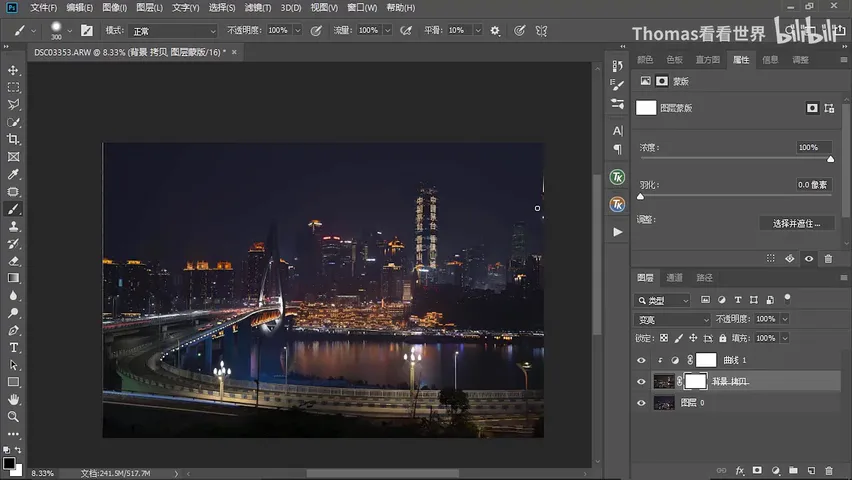Toggle lock all padlock icon
Image resolution: width=852 pixels, height=480 pixels.
[723, 338]
